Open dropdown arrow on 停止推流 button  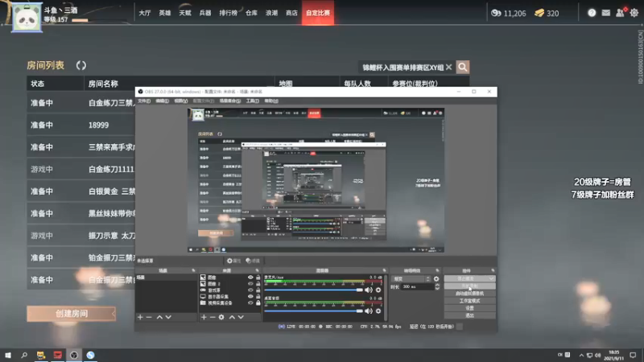click(491, 278)
